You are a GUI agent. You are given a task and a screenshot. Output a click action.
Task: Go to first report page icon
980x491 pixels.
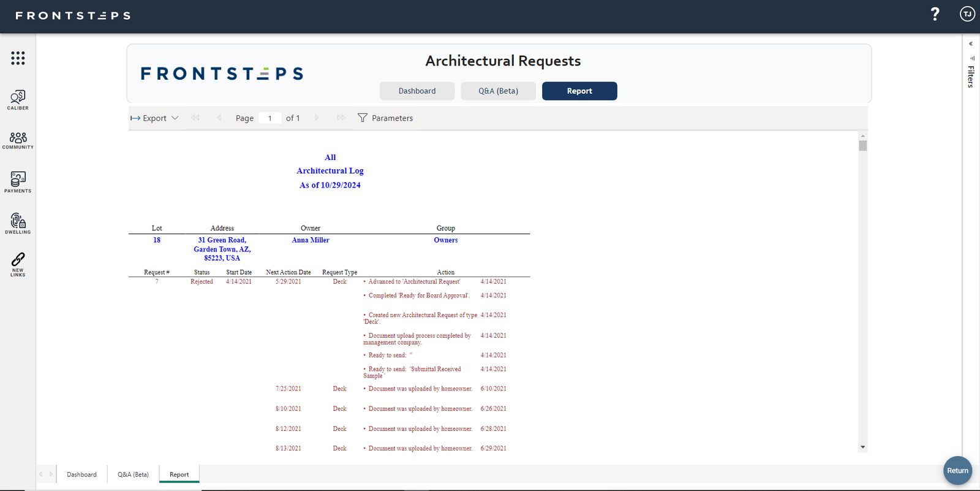195,118
